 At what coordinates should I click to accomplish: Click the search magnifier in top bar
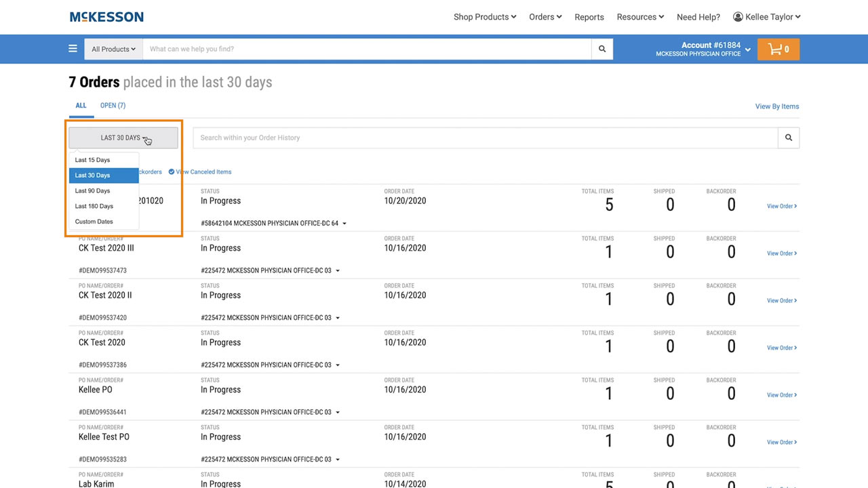click(x=602, y=49)
